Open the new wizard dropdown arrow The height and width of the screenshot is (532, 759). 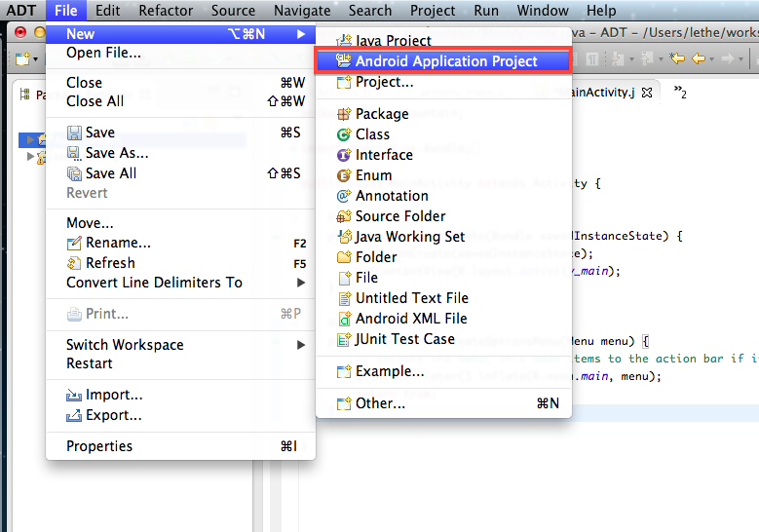(x=35, y=59)
